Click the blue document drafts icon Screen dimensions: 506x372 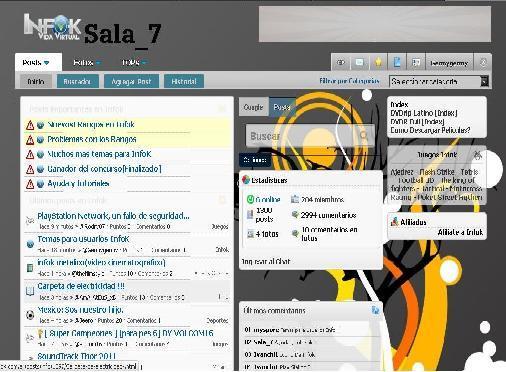click(397, 62)
